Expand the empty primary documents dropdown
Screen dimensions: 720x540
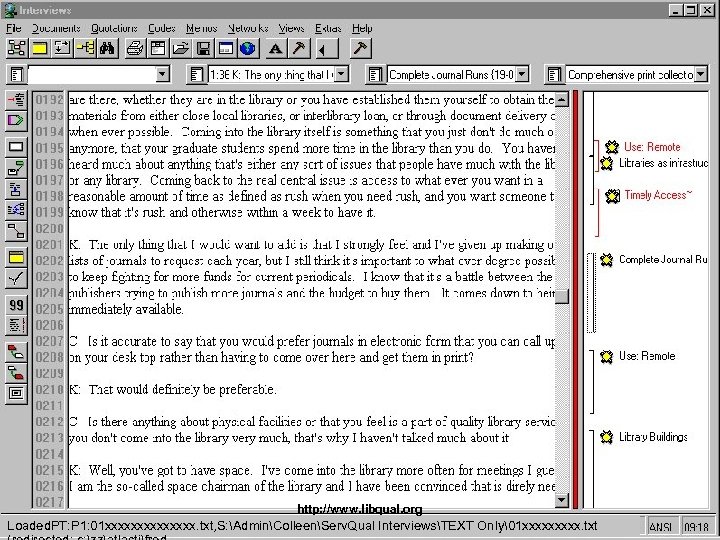click(162, 74)
